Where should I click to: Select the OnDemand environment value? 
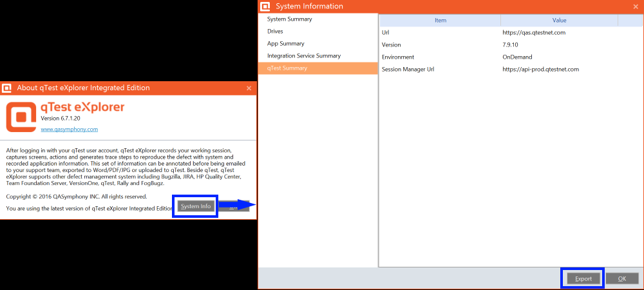[x=517, y=57]
